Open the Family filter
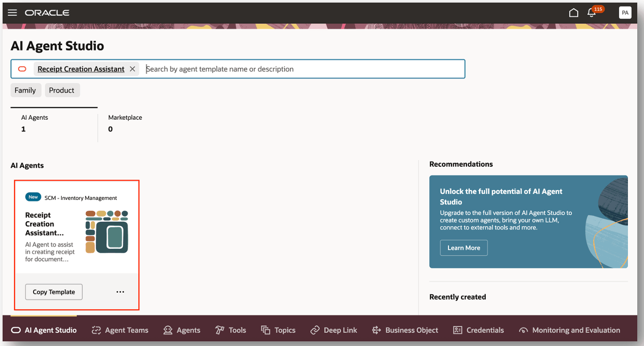The width and height of the screenshot is (644, 346). point(25,90)
